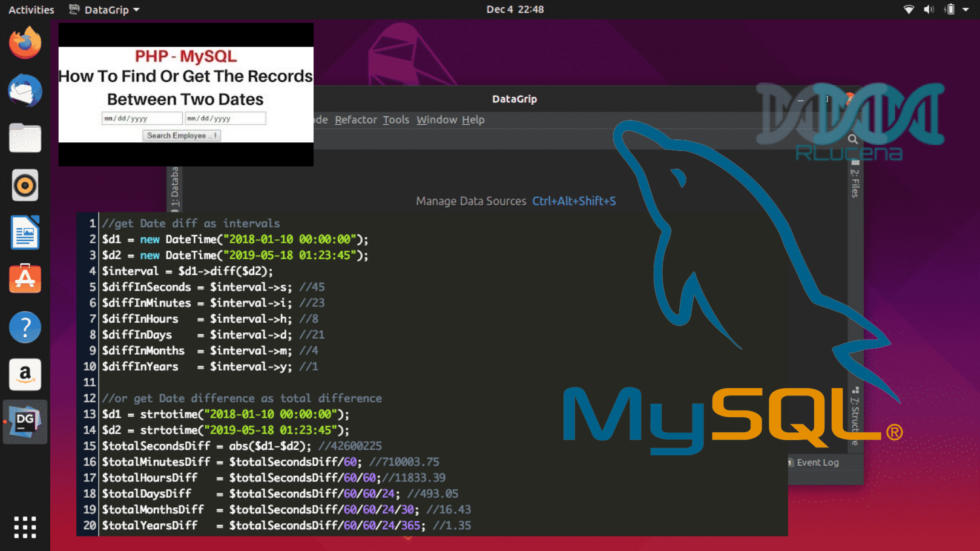Screen dimensions: 980x551
Task: Open the battery status indicator
Action: tap(950, 9)
